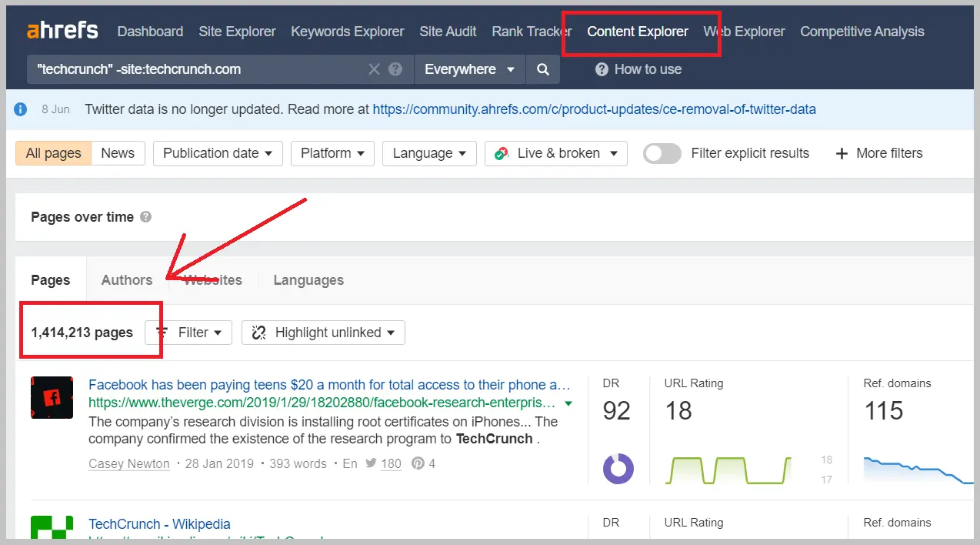Select the News option
The width and height of the screenshot is (980, 545).
click(118, 153)
